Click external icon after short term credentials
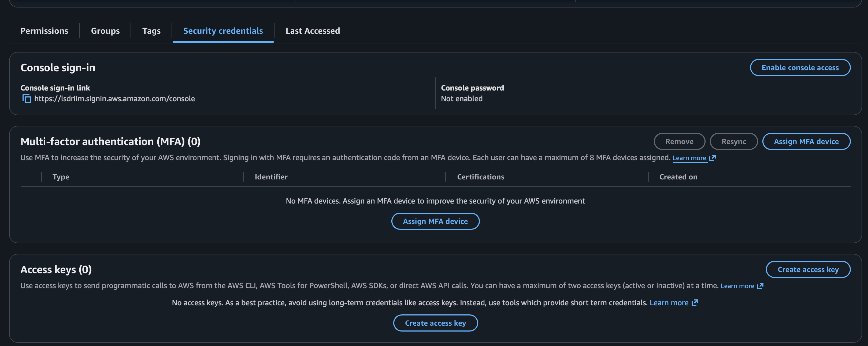The height and width of the screenshot is (346, 868). pyautogui.click(x=695, y=303)
